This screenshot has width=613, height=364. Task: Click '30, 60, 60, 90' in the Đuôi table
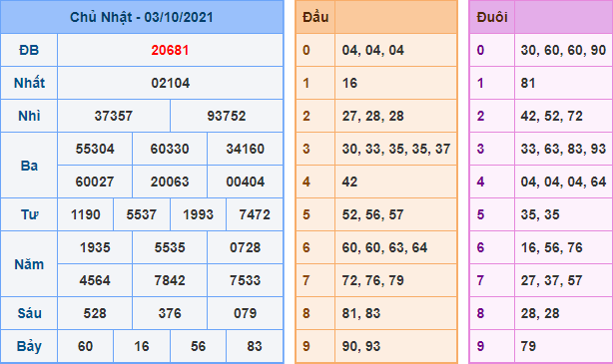[x=563, y=50]
